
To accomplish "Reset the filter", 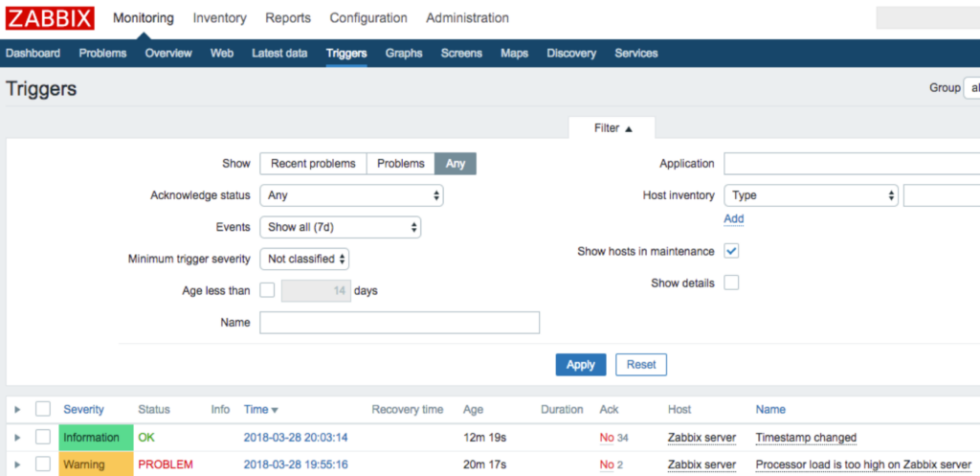I will (641, 365).
